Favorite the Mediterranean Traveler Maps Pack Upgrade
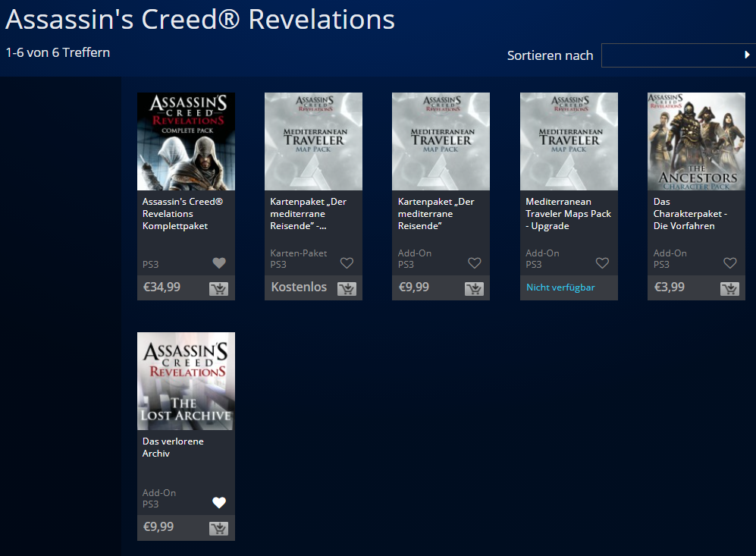The width and height of the screenshot is (756, 556). tap(602, 263)
